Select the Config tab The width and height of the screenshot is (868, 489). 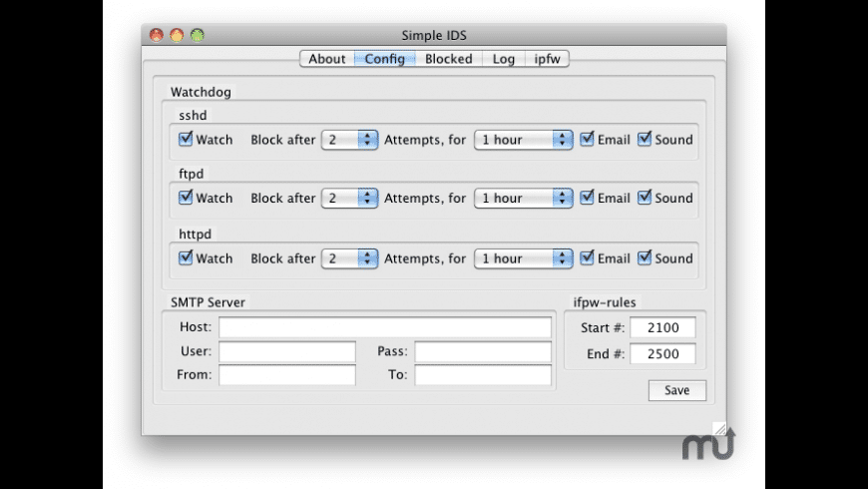pyautogui.click(x=385, y=59)
